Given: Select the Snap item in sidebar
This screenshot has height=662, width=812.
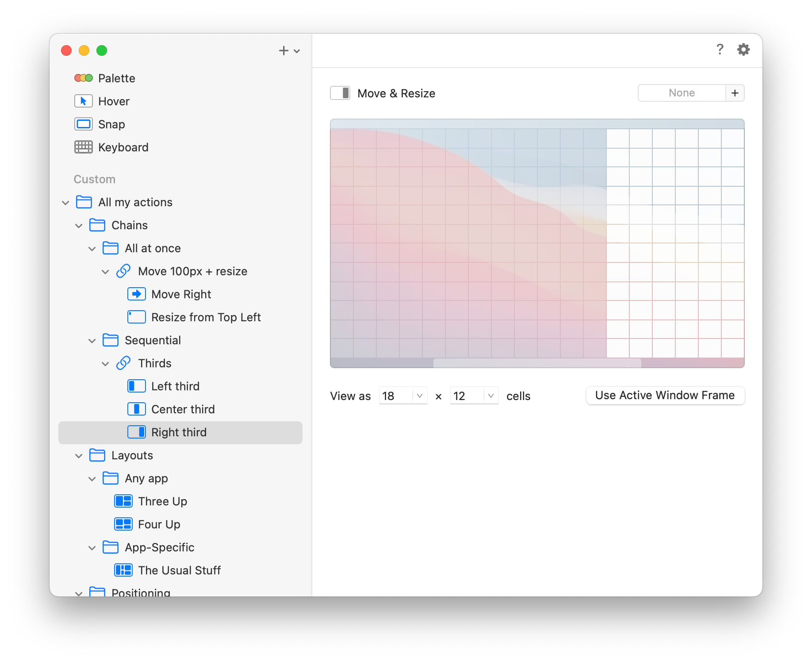Looking at the screenshot, I should [x=111, y=124].
